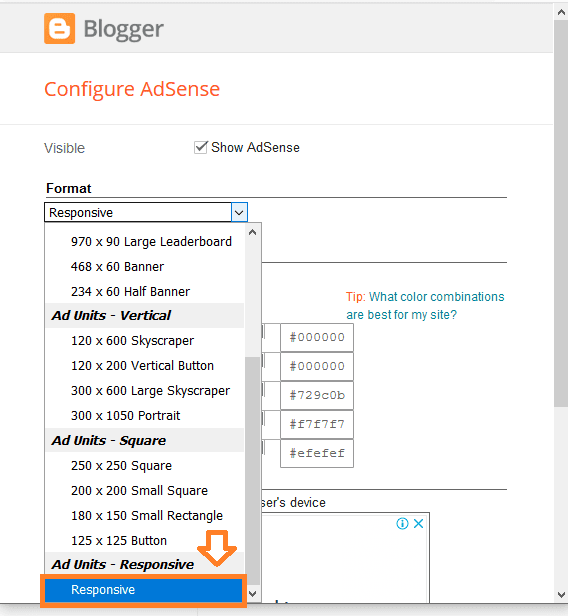
Task: Click page scrollbar up arrow
Action: tap(561, 12)
